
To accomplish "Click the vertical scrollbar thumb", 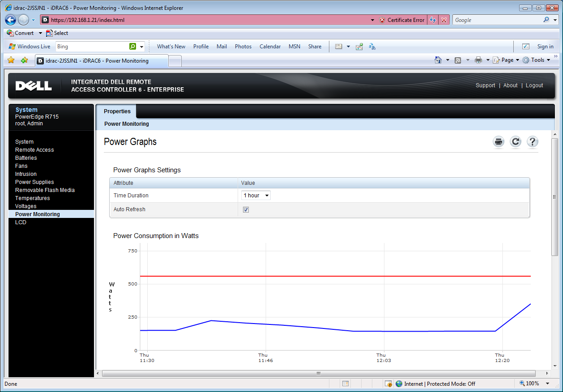I will [554, 196].
